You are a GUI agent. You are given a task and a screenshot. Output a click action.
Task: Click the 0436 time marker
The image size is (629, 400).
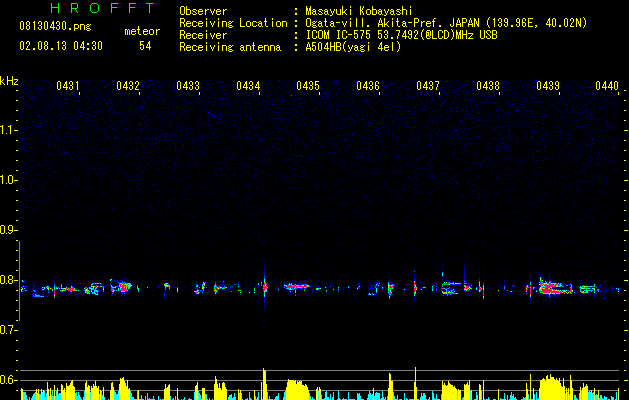pos(367,85)
